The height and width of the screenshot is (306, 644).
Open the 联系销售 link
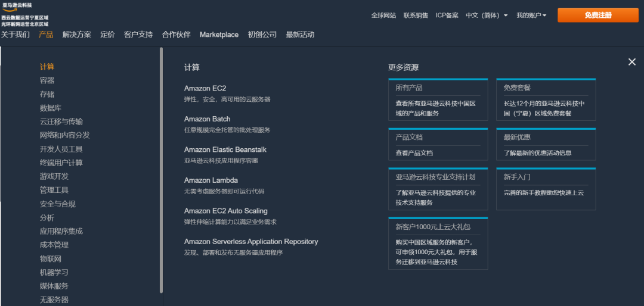coord(416,15)
